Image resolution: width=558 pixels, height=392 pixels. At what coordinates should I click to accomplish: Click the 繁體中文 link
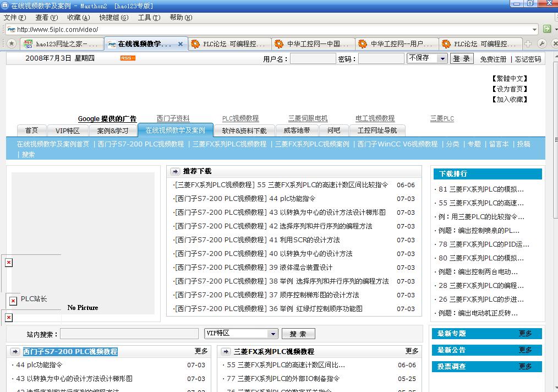point(510,78)
